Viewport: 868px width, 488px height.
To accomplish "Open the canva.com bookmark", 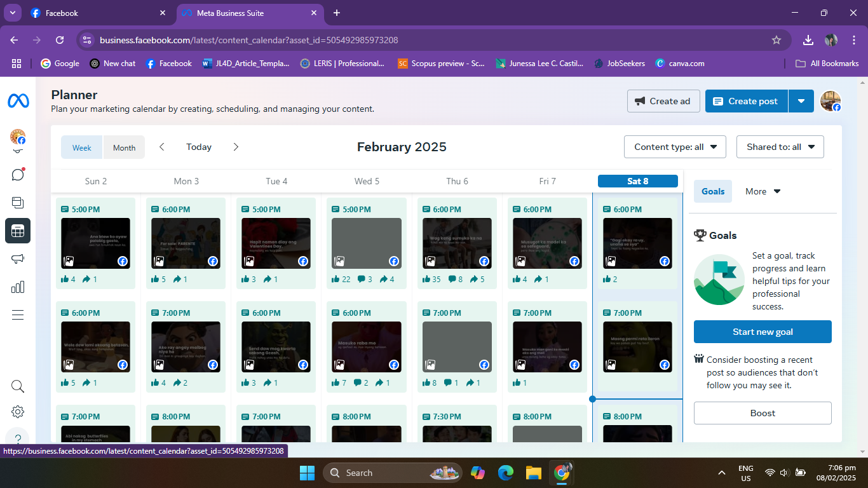I will 680,64.
